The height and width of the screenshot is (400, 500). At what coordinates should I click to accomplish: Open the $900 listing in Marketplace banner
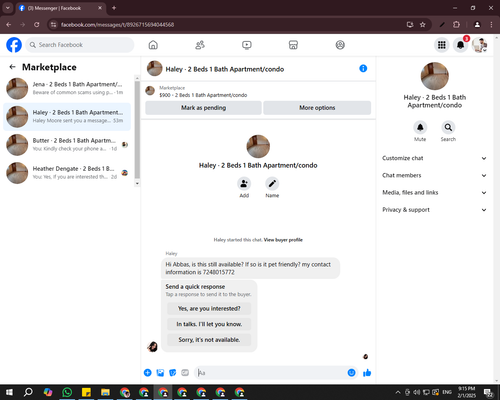(x=203, y=95)
